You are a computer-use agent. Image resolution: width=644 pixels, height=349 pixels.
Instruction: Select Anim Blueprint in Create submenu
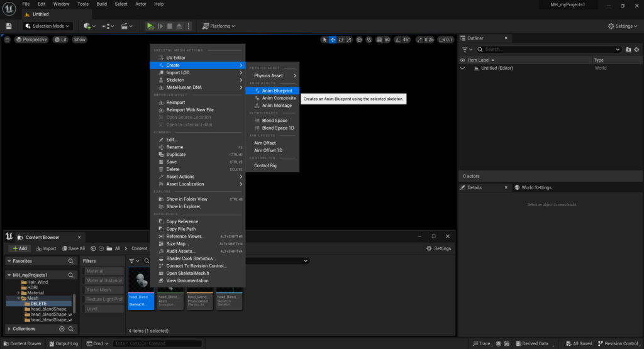point(272,91)
